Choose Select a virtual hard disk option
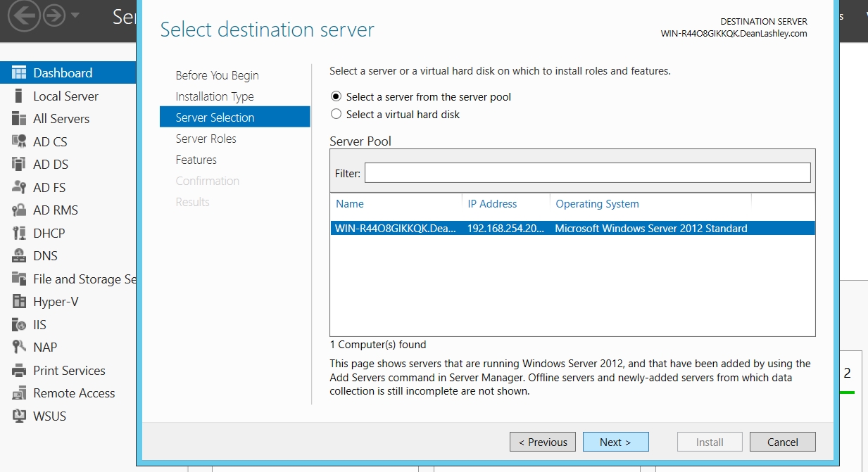868x472 pixels. (x=336, y=114)
